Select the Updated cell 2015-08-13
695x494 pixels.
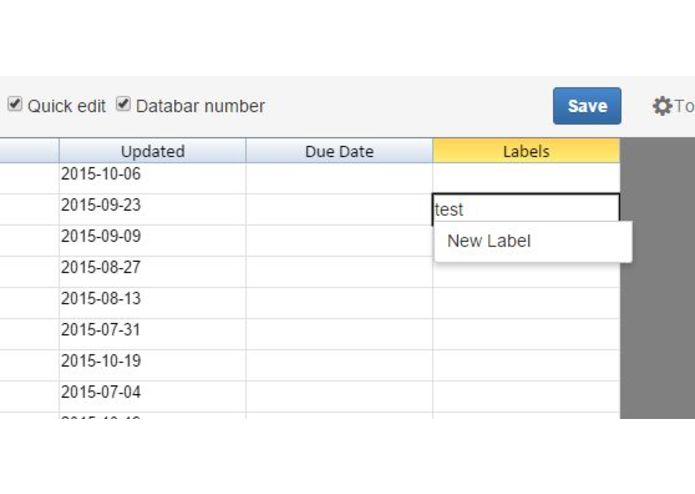152,303
